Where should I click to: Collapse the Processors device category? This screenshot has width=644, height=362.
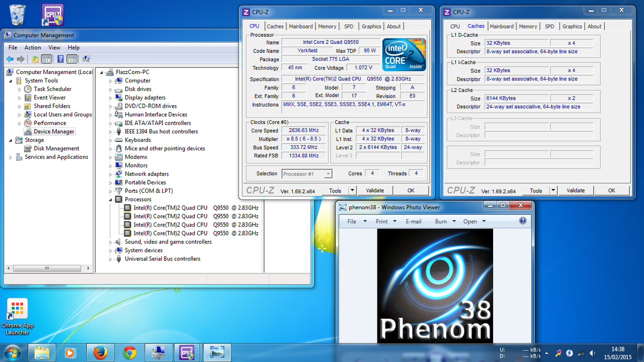111,200
